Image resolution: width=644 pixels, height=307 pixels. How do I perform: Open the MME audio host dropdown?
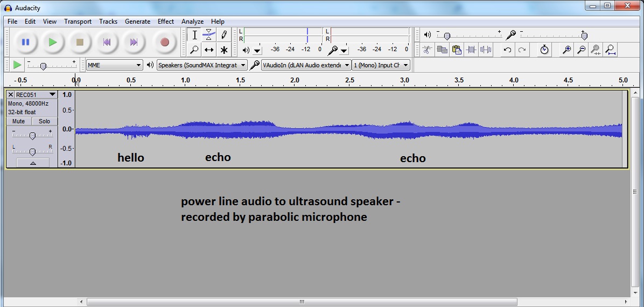114,65
